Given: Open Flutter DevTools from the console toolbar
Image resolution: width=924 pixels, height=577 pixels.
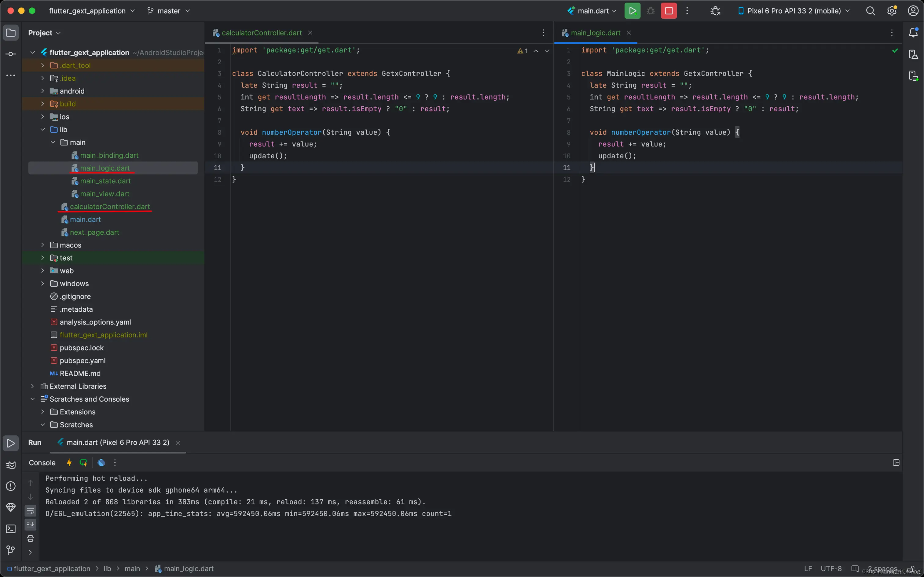Looking at the screenshot, I should [x=101, y=462].
